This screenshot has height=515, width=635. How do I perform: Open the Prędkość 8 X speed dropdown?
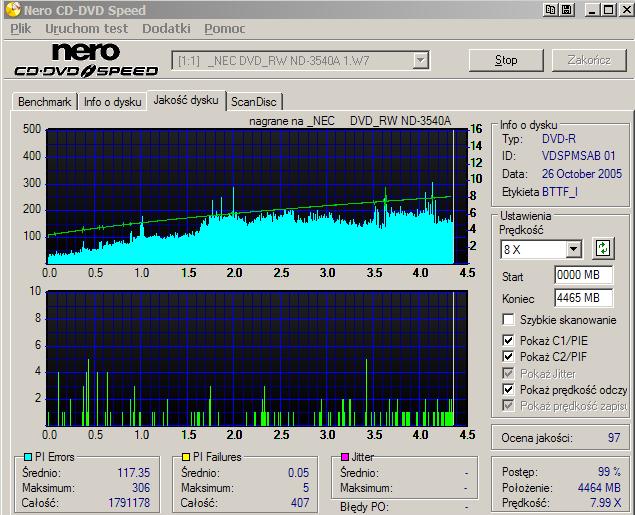click(573, 249)
